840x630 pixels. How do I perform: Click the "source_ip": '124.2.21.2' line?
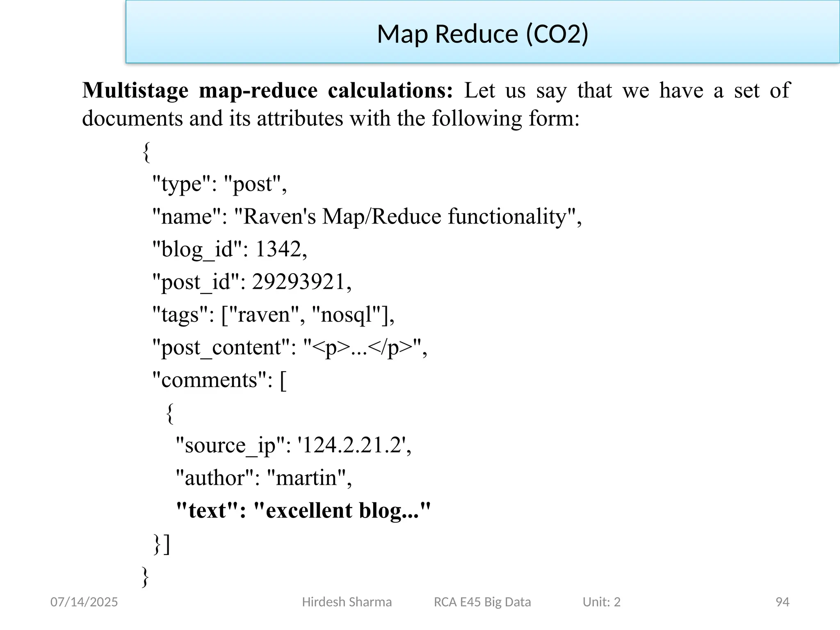pos(293,445)
